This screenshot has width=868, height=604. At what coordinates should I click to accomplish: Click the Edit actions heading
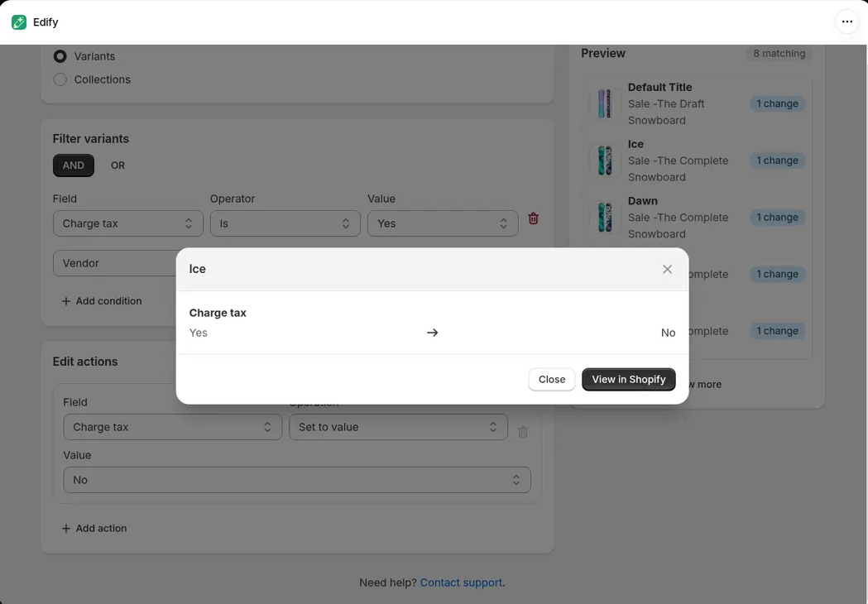(85, 362)
